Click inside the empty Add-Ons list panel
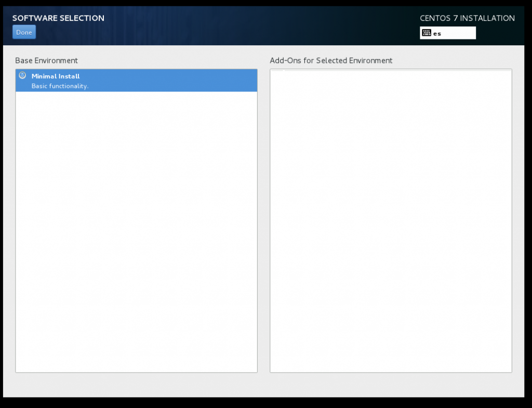Viewport: 532px width, 408px height. click(x=391, y=218)
